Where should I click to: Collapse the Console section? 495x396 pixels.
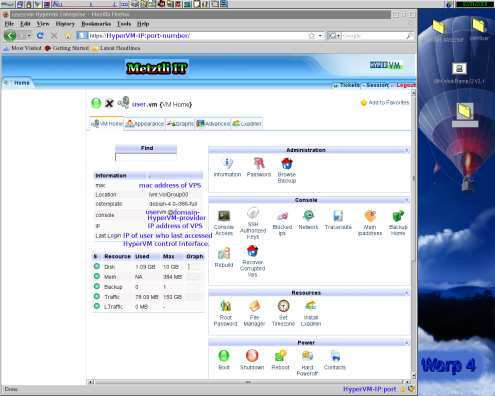(406, 200)
